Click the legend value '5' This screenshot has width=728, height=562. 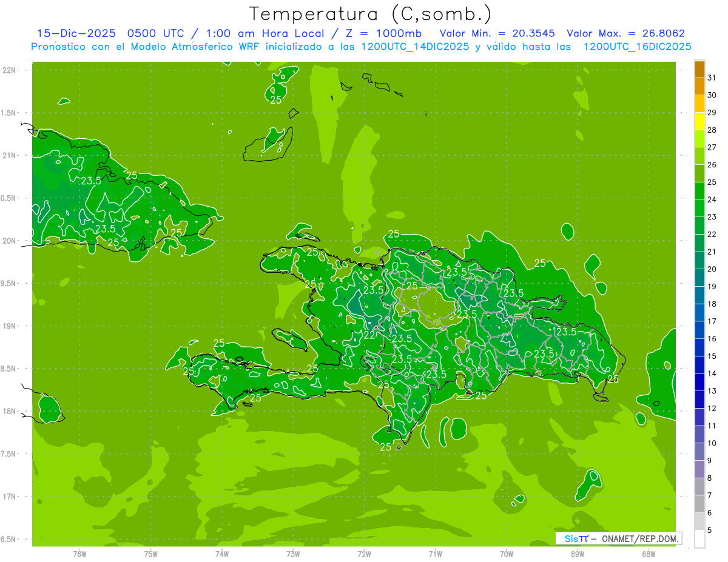[710, 530]
